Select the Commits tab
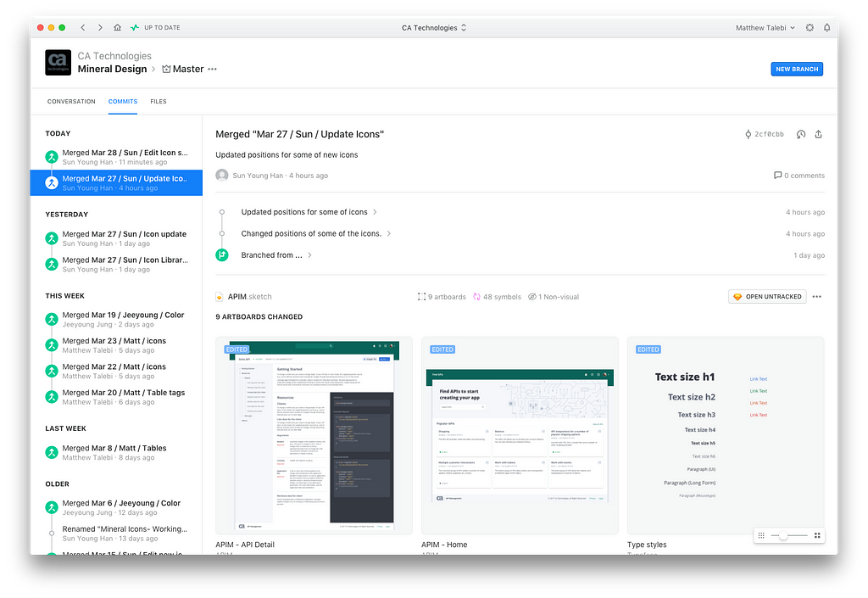Viewport: 868px width, 598px height. pos(123,101)
